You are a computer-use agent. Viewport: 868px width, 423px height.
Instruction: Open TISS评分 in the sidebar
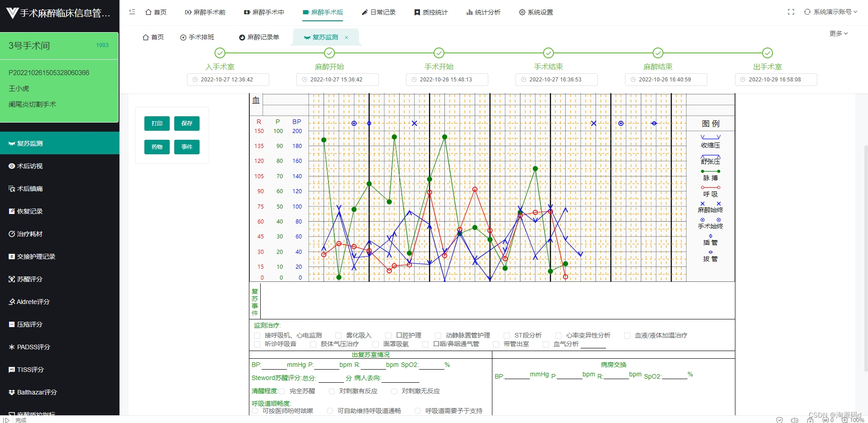(x=60, y=370)
